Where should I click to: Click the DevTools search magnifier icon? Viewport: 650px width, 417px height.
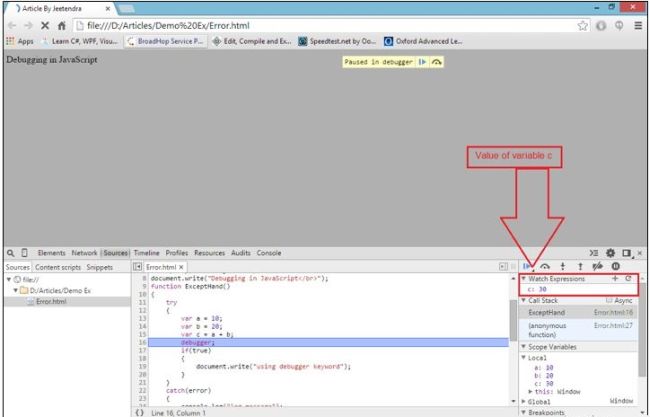[x=11, y=253]
